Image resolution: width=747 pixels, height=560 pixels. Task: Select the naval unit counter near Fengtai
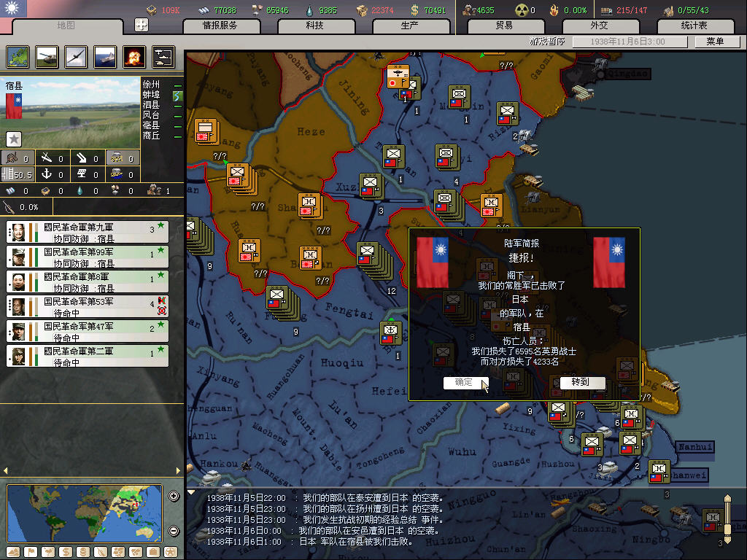pos(391,332)
